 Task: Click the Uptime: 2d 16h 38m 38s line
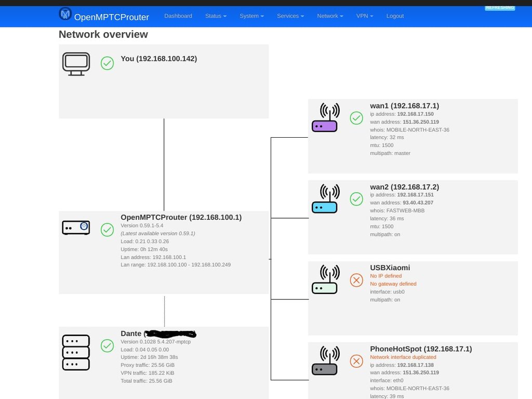pos(149,357)
